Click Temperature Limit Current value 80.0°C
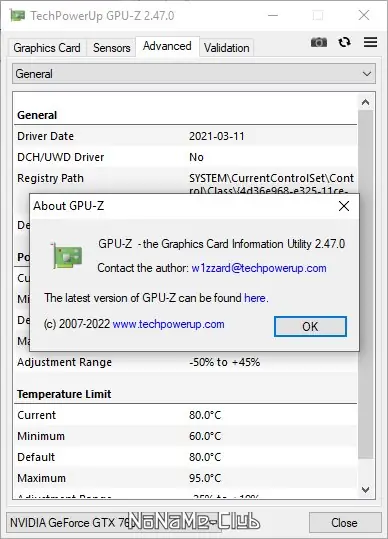Image resolution: width=388 pixels, height=539 pixels. (205, 415)
